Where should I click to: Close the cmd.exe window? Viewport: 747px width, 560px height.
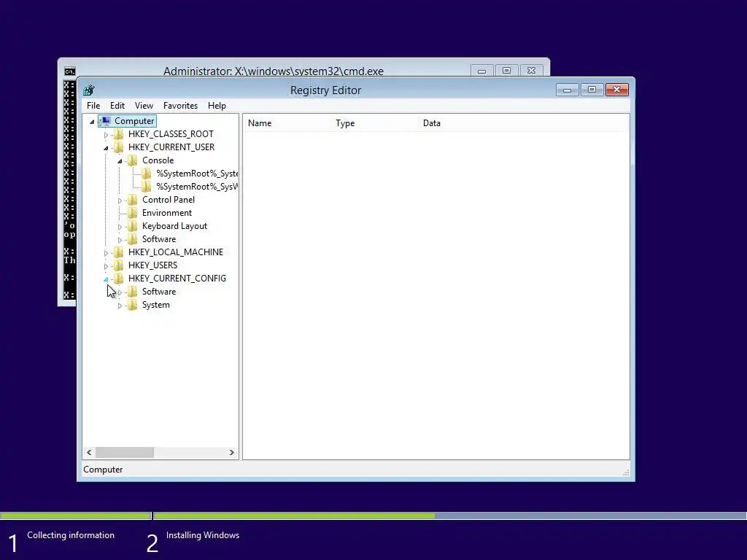coord(531,71)
